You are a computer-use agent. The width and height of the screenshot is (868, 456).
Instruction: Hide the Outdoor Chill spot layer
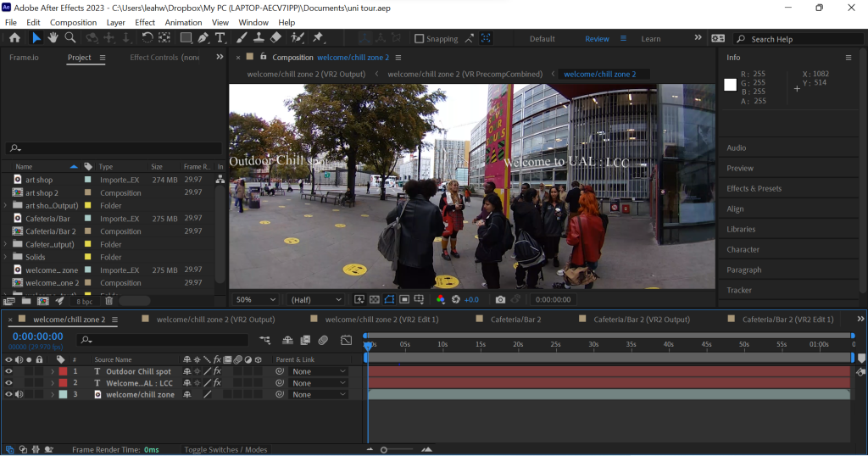[x=8, y=371]
